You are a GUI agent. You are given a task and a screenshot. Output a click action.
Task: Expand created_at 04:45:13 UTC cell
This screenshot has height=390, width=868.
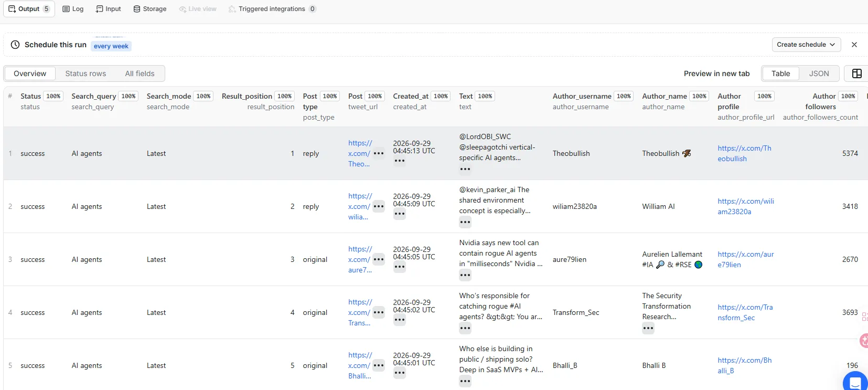tap(400, 161)
